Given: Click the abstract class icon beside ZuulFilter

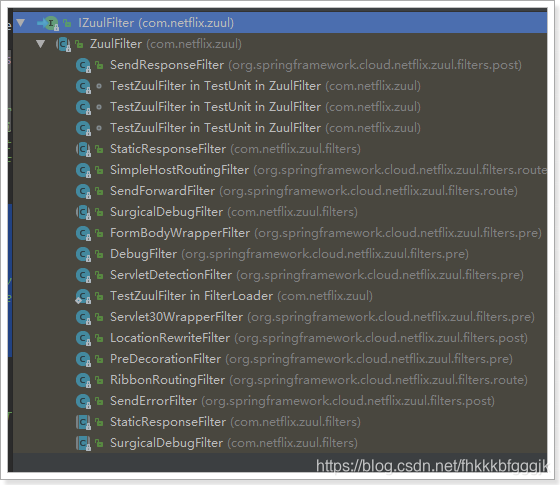Looking at the screenshot, I should [64, 44].
